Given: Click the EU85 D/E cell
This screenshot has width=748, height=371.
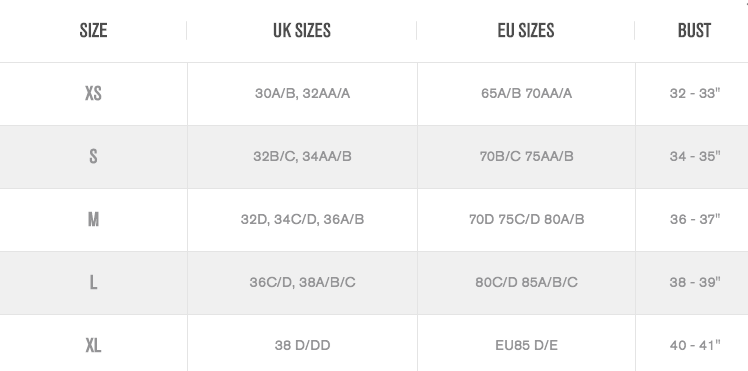Looking at the screenshot, I should 526,345.
